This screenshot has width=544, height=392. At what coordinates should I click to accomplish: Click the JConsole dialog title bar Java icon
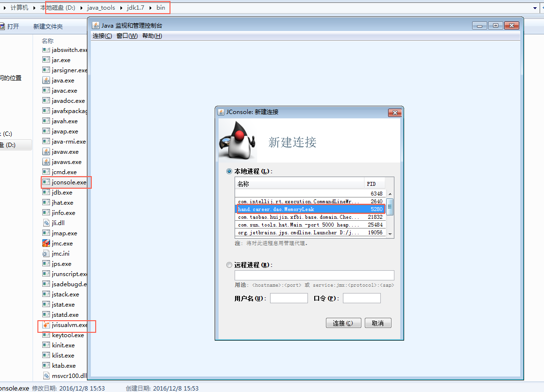(221, 112)
